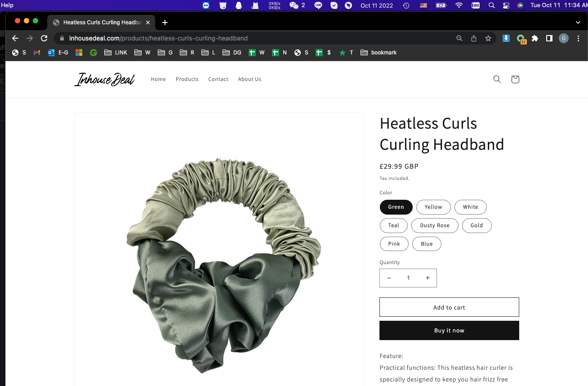
Task: Open the L bookmarks folder
Action: point(209,53)
